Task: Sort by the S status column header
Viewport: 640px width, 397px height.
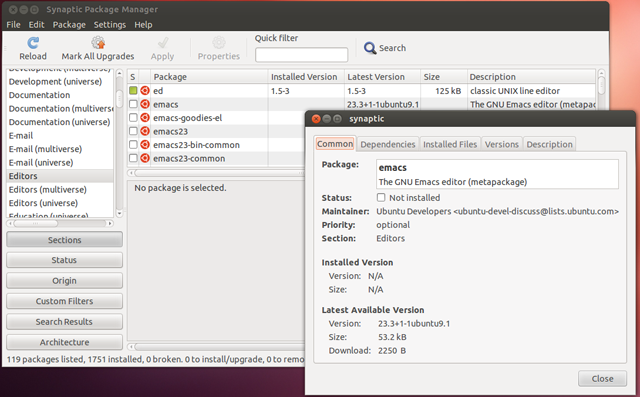Action: (133, 77)
